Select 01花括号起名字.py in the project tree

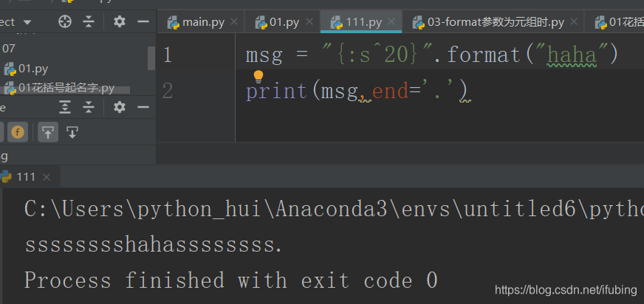[x=60, y=89]
